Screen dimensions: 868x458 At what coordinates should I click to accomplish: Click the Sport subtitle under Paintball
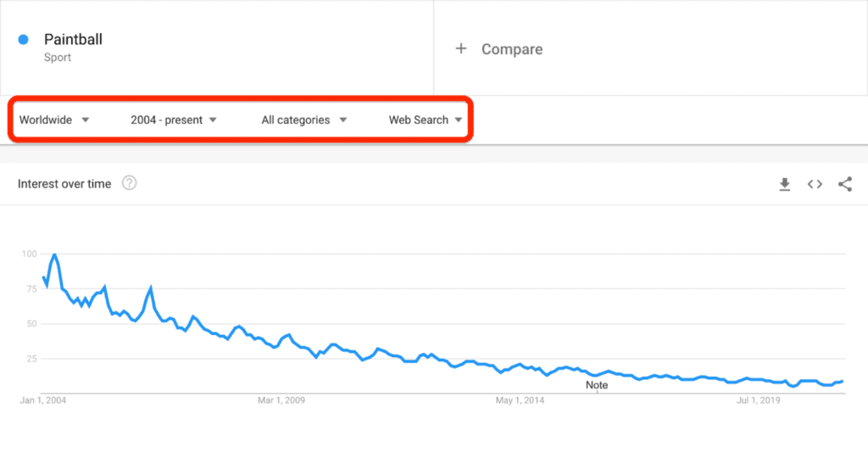click(x=58, y=58)
